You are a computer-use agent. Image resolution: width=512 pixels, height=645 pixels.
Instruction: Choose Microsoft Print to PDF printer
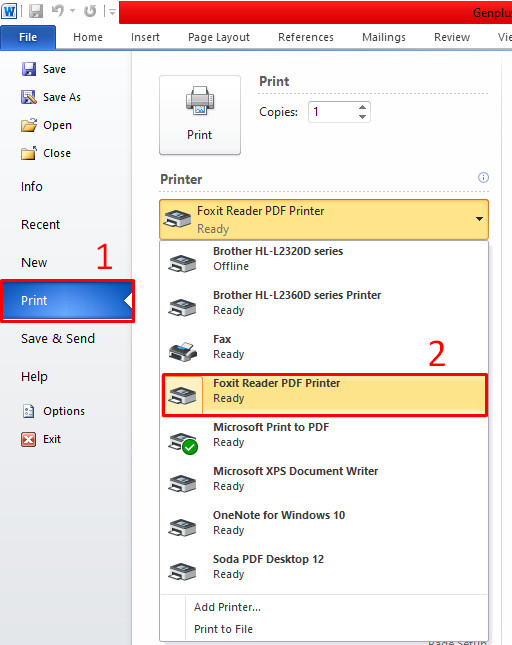(x=324, y=435)
